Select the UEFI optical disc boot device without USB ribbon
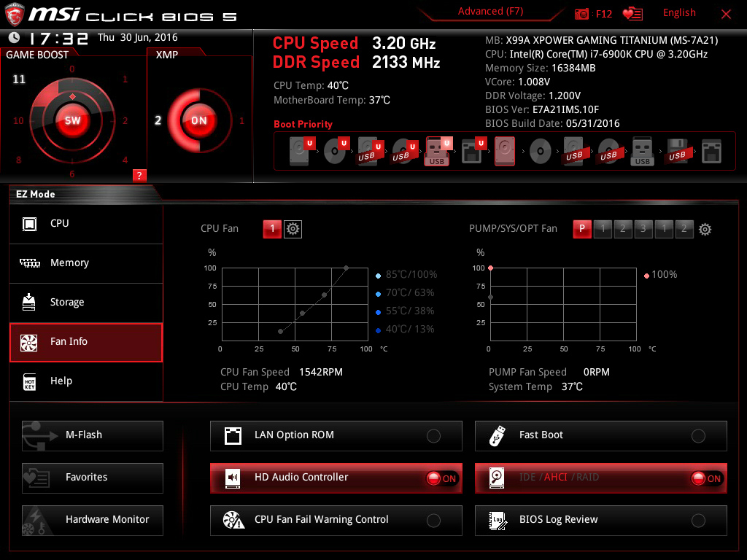The height and width of the screenshot is (560, 747). pos(336,151)
